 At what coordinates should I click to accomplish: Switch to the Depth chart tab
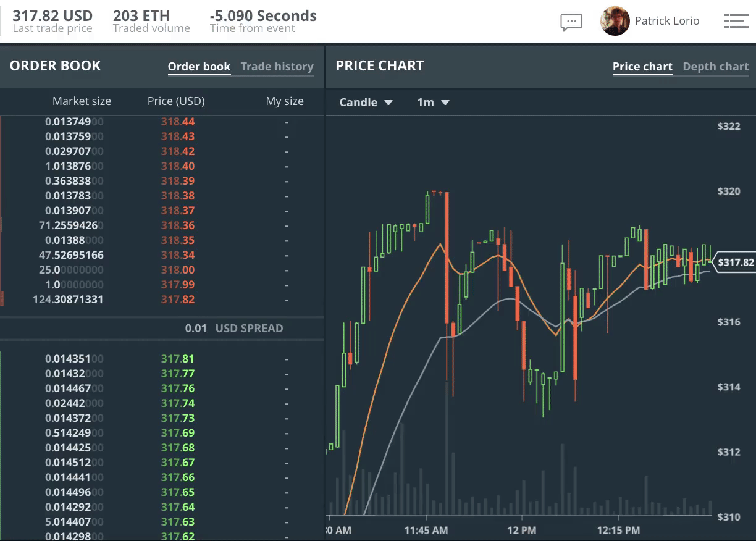point(714,66)
